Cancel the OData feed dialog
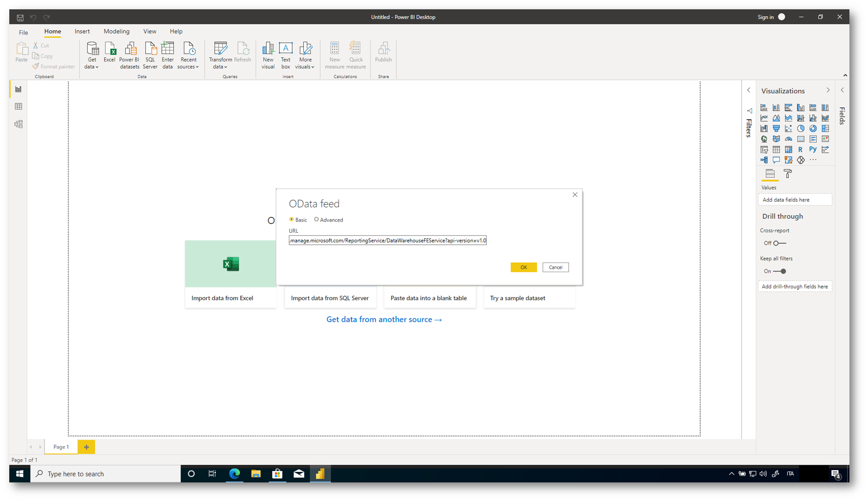The height and width of the screenshot is (501, 868). (556, 267)
